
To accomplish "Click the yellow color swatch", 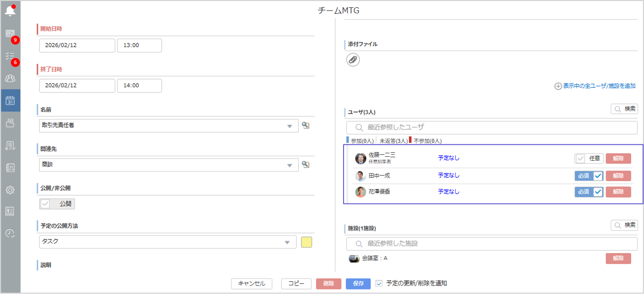I will click(x=306, y=242).
